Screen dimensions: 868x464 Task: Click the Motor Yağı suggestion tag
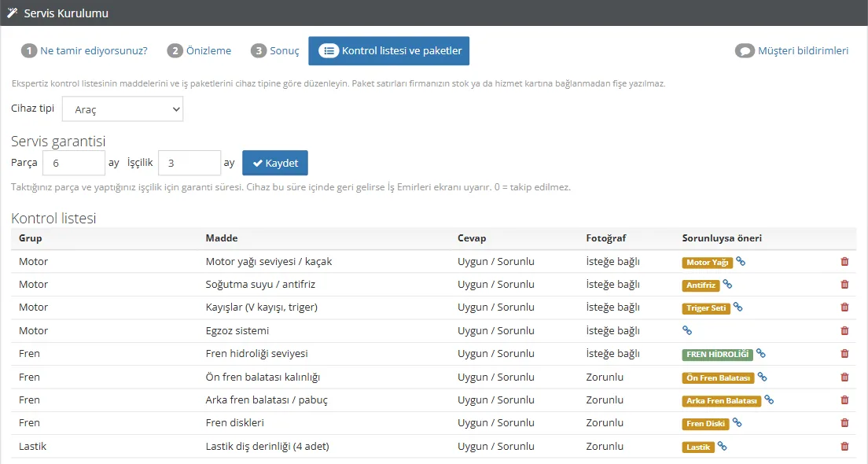pyautogui.click(x=708, y=263)
